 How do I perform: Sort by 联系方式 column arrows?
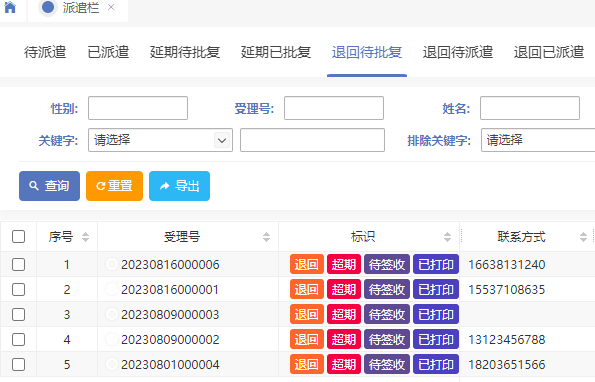pyautogui.click(x=583, y=237)
